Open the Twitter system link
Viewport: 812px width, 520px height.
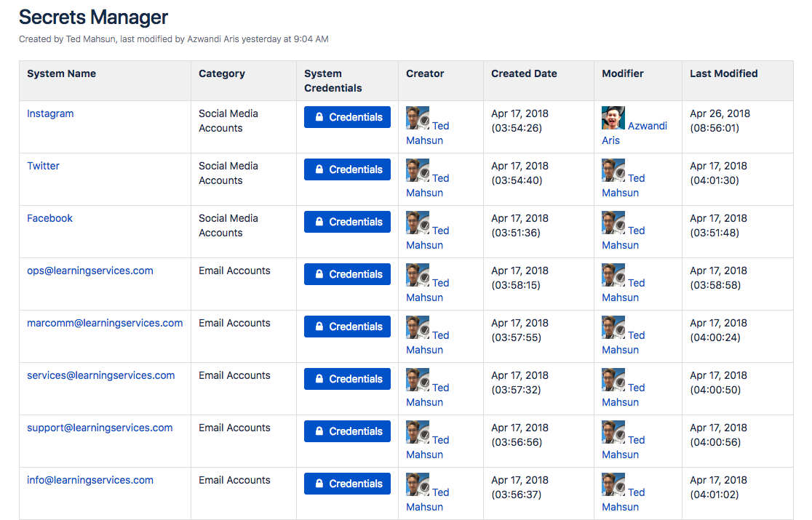coord(43,166)
